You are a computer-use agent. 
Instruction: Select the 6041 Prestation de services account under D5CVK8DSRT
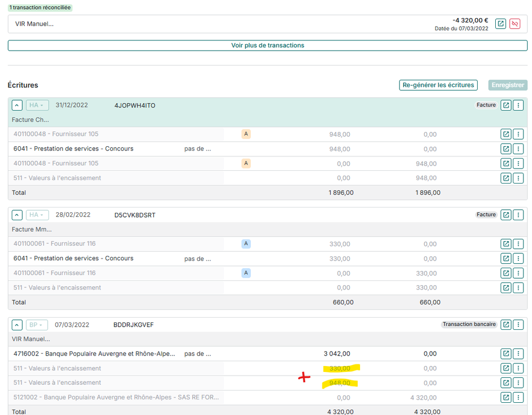[x=73, y=259]
